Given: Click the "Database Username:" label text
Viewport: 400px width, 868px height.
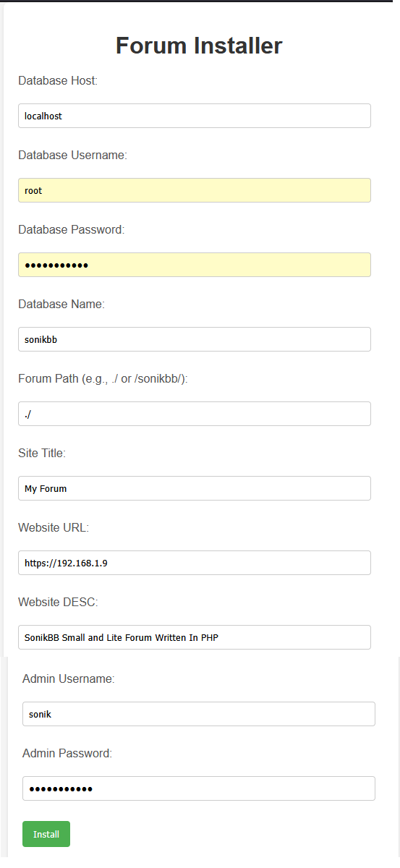Looking at the screenshot, I should (x=72, y=156).
